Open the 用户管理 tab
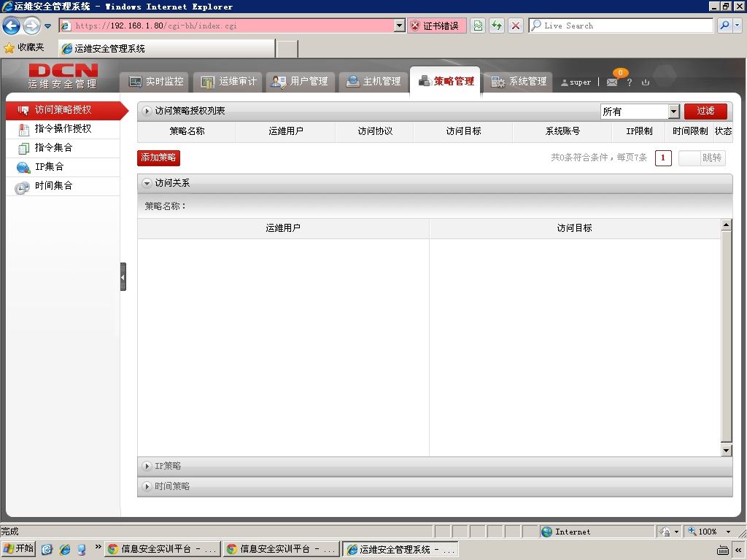747x560 pixels. 300,82
